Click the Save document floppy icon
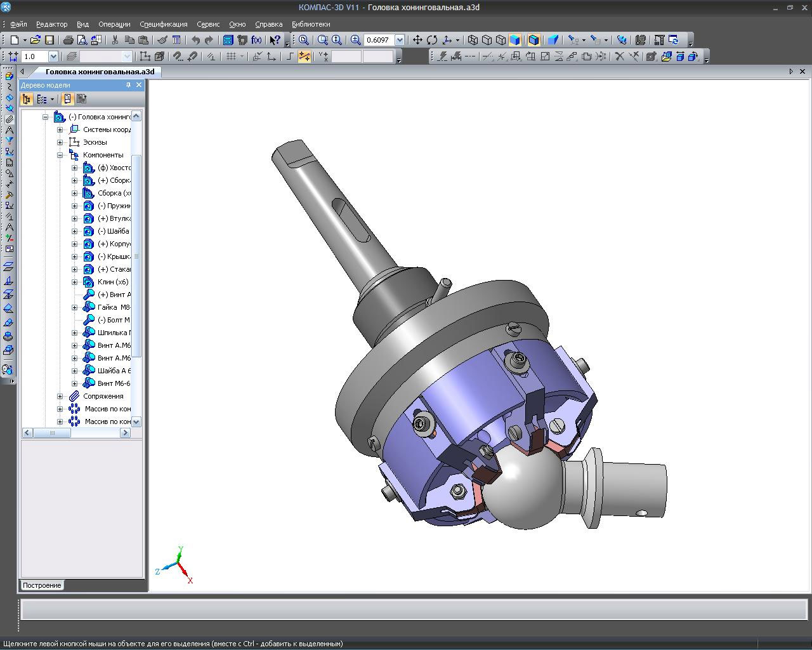 pyautogui.click(x=49, y=40)
